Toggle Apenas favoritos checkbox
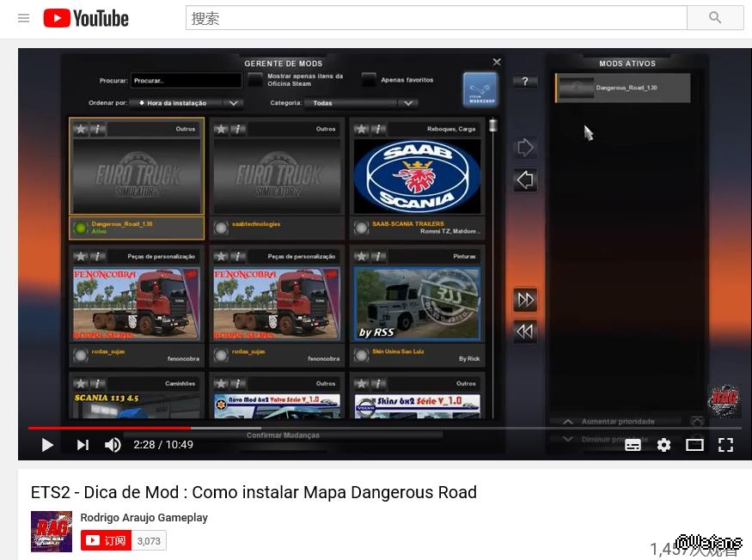This screenshot has height=560, width=752. point(369,79)
